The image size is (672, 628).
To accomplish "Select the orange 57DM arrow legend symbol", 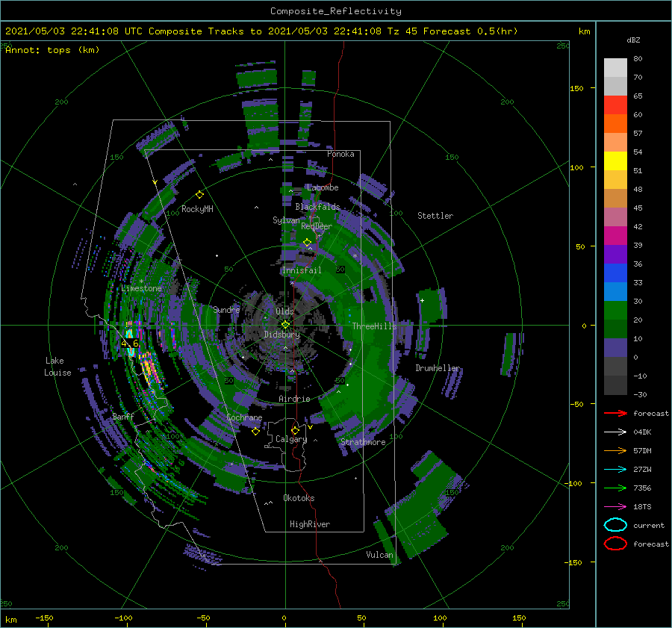I will tap(615, 450).
